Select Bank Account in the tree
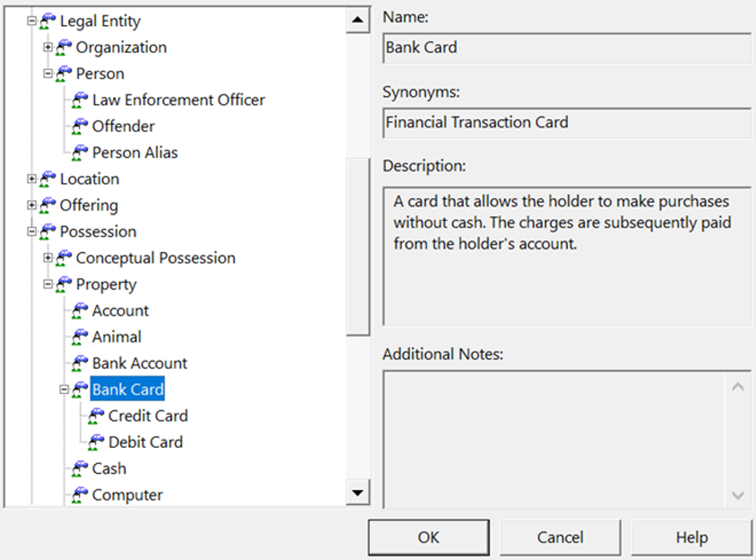This screenshot has width=756, height=560. click(140, 363)
